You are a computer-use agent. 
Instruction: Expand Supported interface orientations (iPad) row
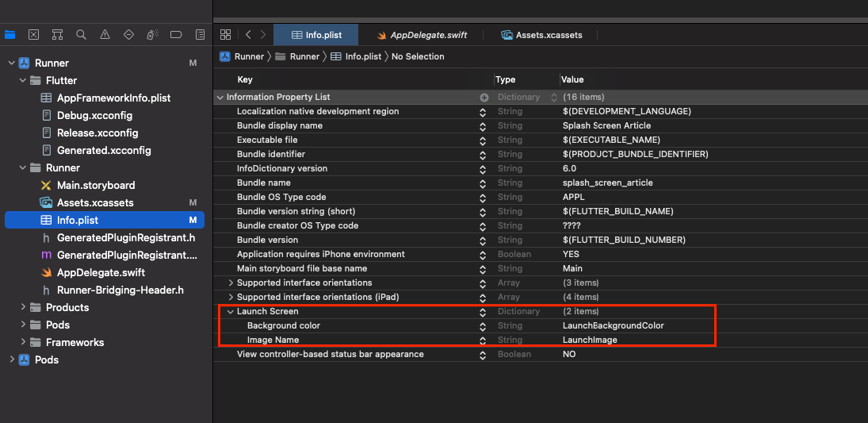(x=231, y=297)
